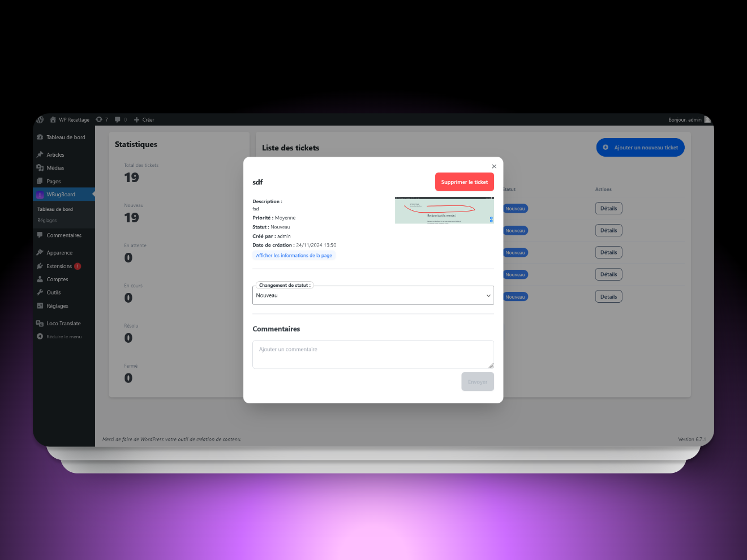Image resolution: width=747 pixels, height=560 pixels.
Task: Open updates icon showing 7
Action: click(x=99, y=119)
